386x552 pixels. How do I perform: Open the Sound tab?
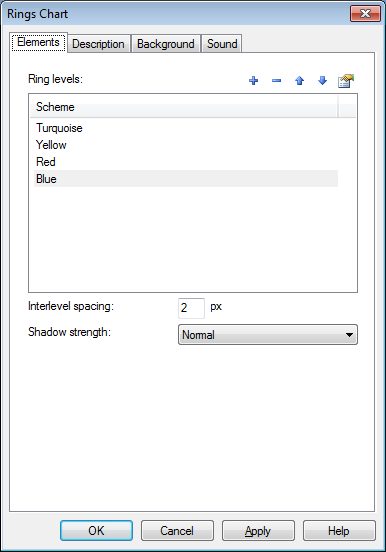[x=222, y=44]
